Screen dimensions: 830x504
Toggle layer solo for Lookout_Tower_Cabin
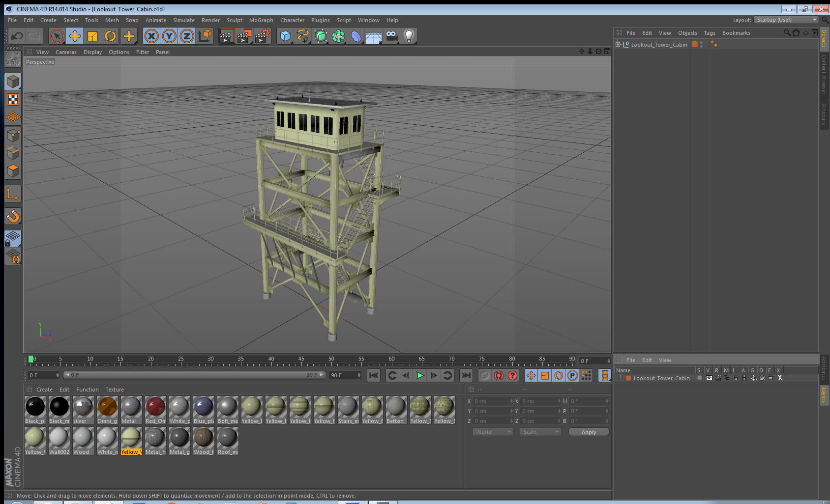tap(700, 378)
